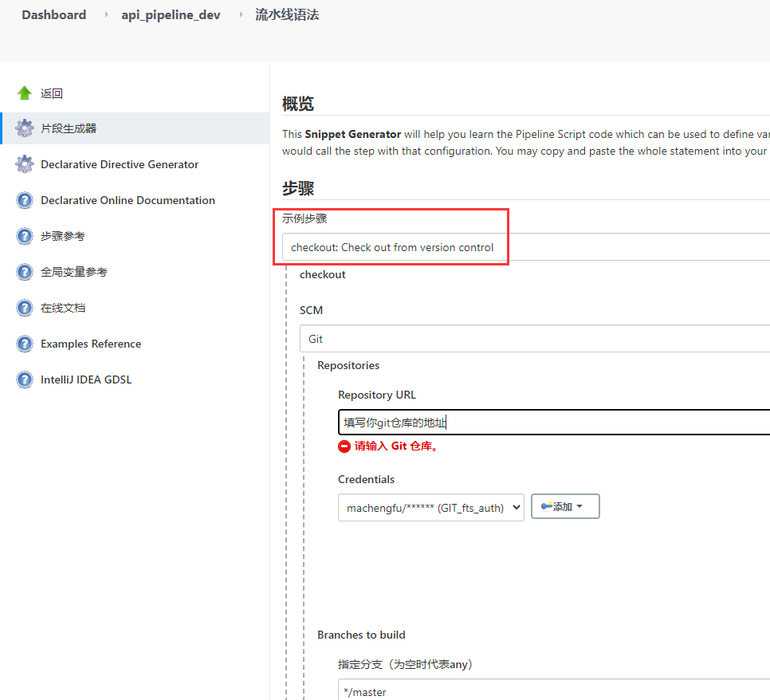
Task: Click the gear icon beside 片段生成器
Action: [25, 128]
